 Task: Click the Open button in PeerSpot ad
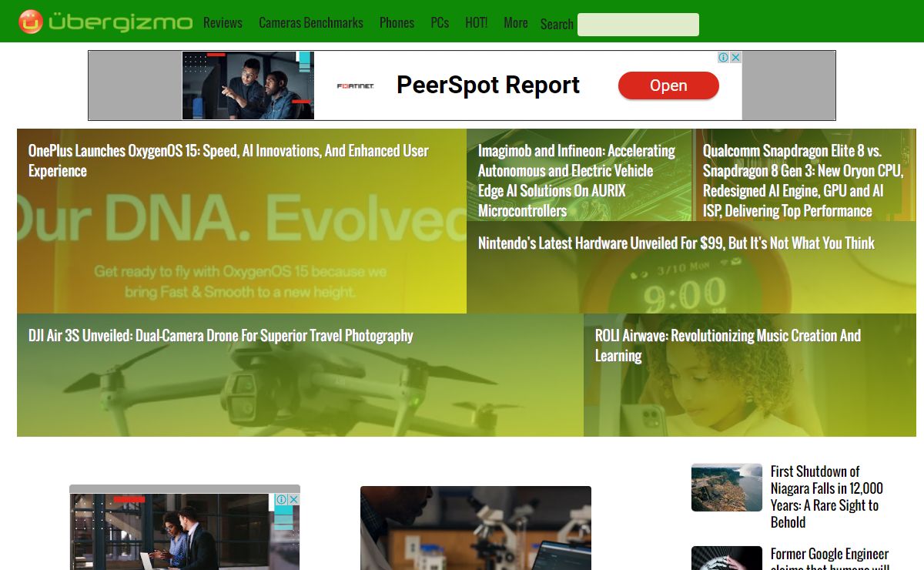coord(668,85)
